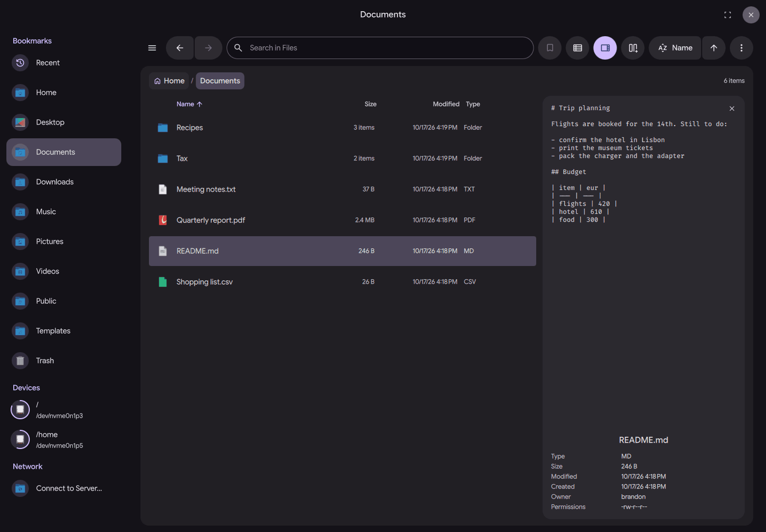This screenshot has width=766, height=532.
Task: Select Meeting notes.txt file
Action: point(343,189)
